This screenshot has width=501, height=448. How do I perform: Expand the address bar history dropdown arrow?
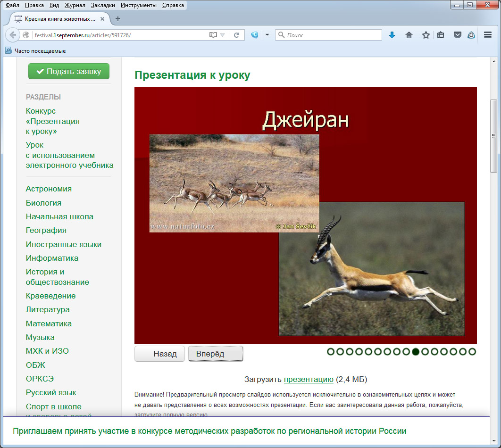pyautogui.click(x=223, y=35)
